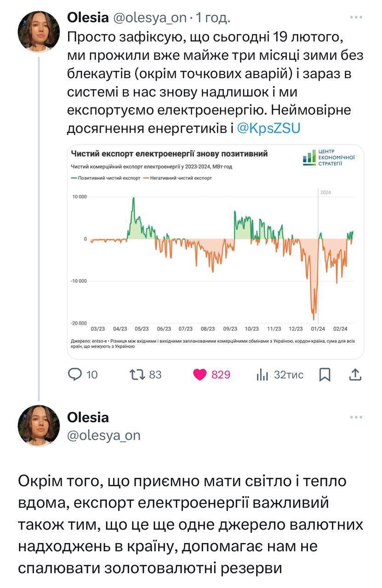
Task: Click the share upload arrow icon
Action: (x=355, y=375)
